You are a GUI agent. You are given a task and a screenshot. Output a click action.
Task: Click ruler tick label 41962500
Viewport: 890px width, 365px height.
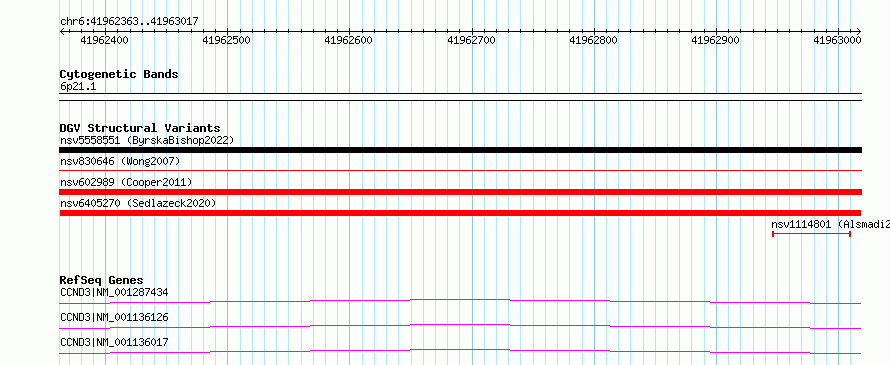(x=227, y=40)
